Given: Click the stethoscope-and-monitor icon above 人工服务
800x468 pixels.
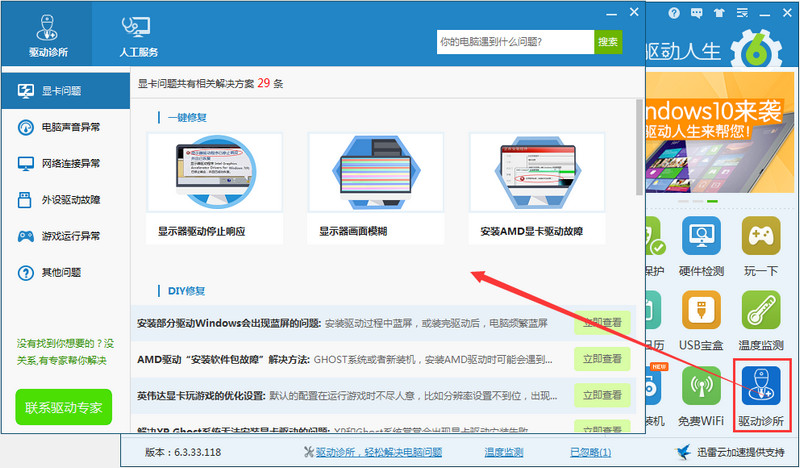Looking at the screenshot, I should (136, 27).
